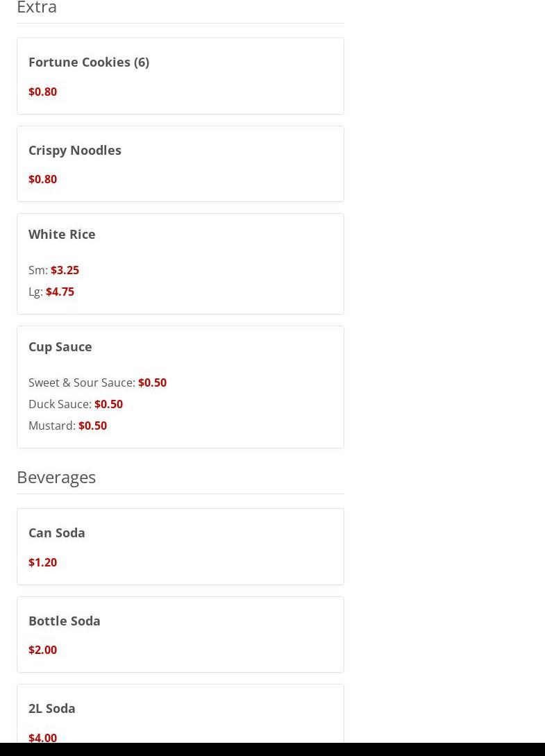Viewport: 545px width, 756px height.
Task: Click the Sm: label under White Rice
Action: coord(37,270)
